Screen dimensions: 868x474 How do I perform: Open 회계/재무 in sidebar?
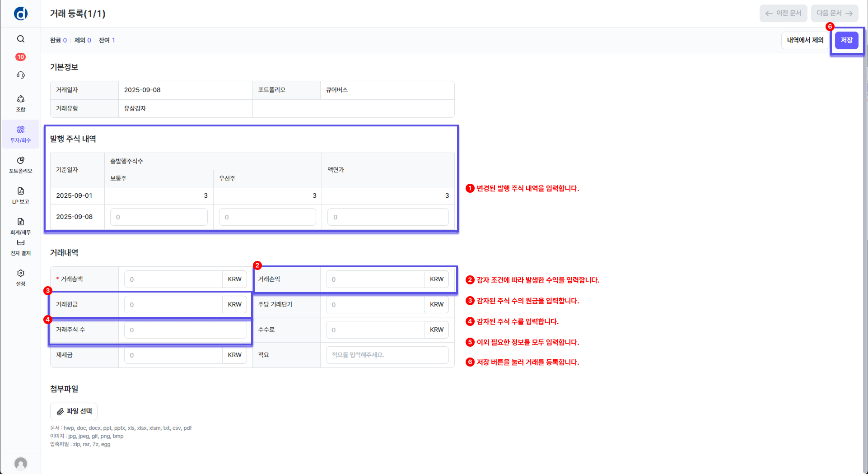(21, 226)
